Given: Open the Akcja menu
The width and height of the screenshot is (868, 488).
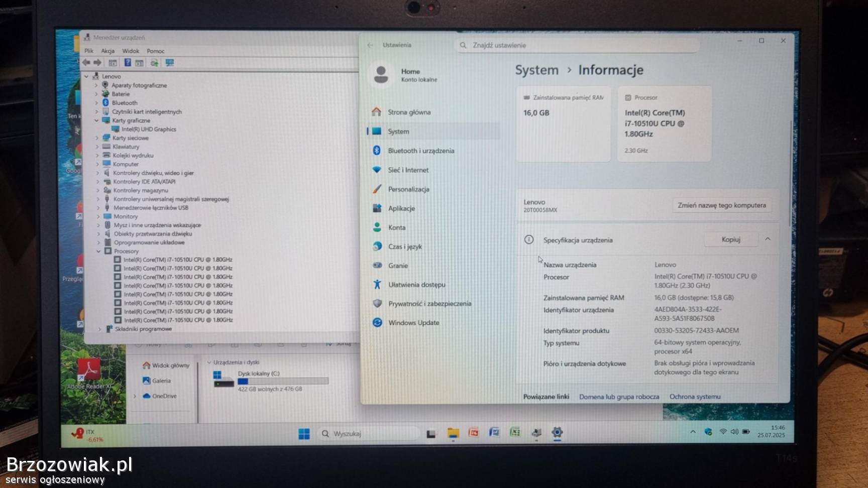Looking at the screenshot, I should click(107, 51).
